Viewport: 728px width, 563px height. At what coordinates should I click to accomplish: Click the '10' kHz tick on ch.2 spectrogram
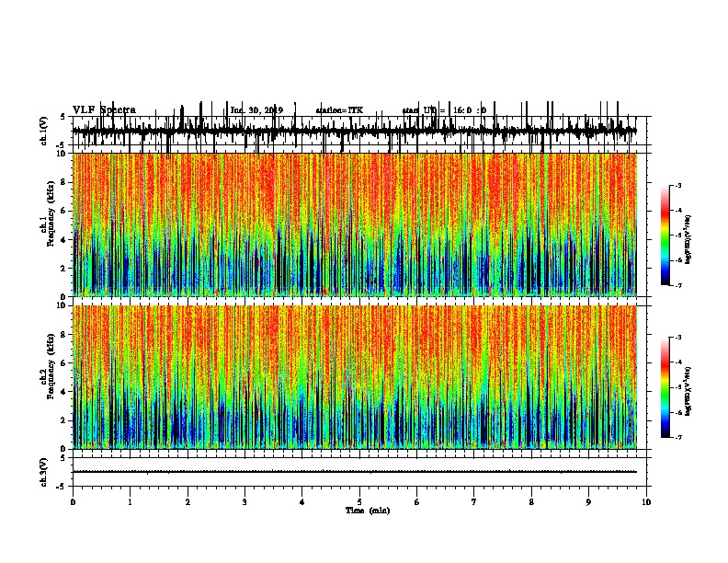[x=63, y=305]
